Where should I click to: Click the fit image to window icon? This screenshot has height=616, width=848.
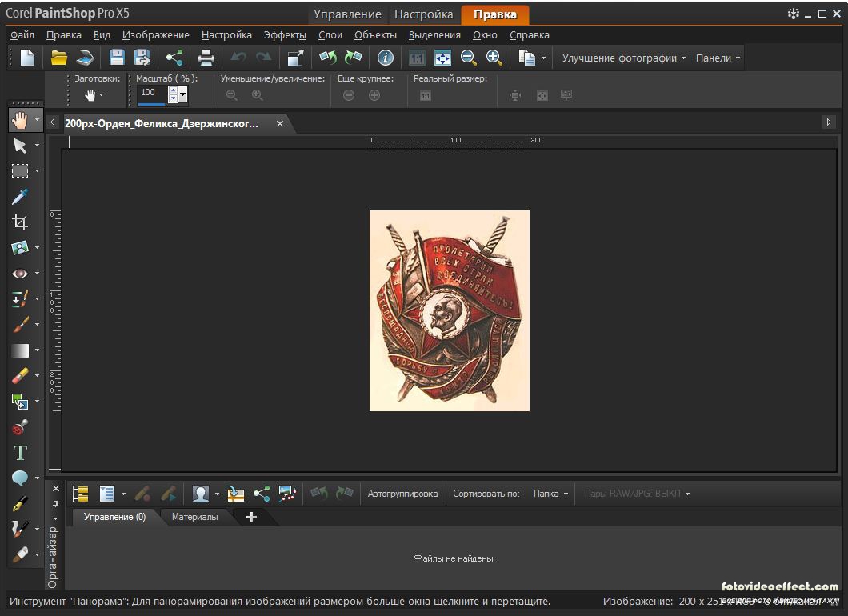coord(442,58)
